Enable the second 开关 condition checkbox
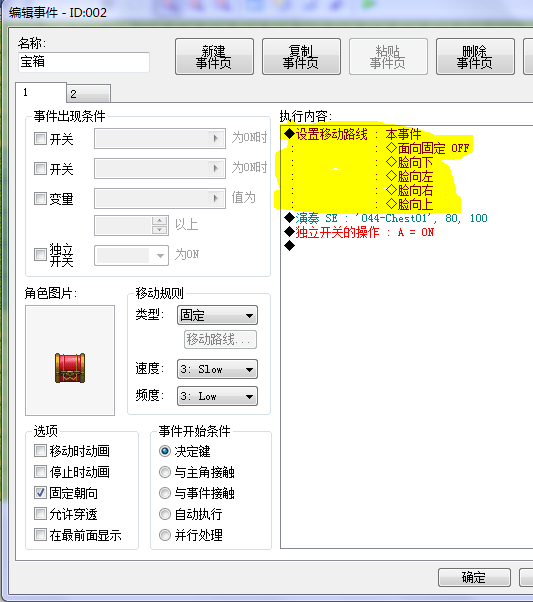 click(40, 168)
